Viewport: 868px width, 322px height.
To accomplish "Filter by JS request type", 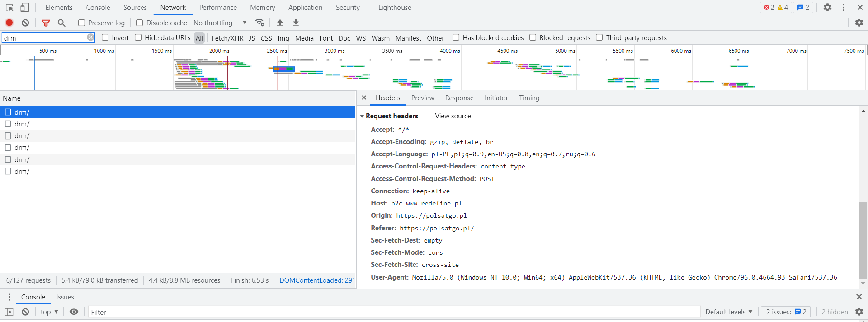I will (x=252, y=38).
